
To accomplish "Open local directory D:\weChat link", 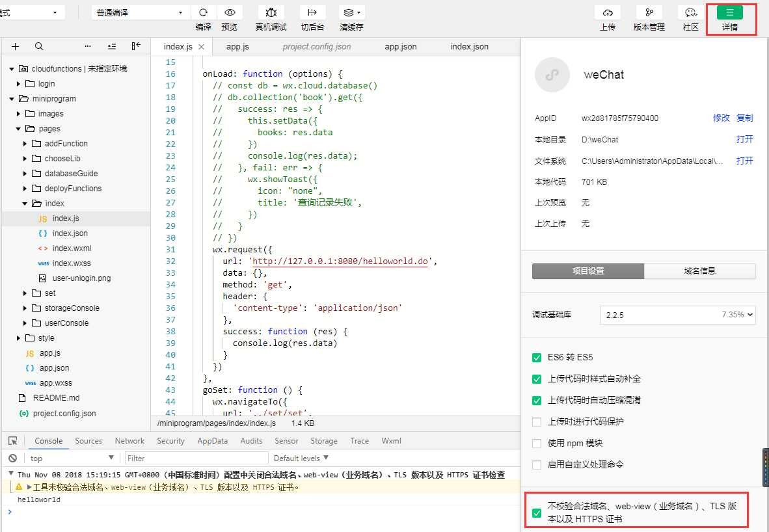I will [744, 139].
